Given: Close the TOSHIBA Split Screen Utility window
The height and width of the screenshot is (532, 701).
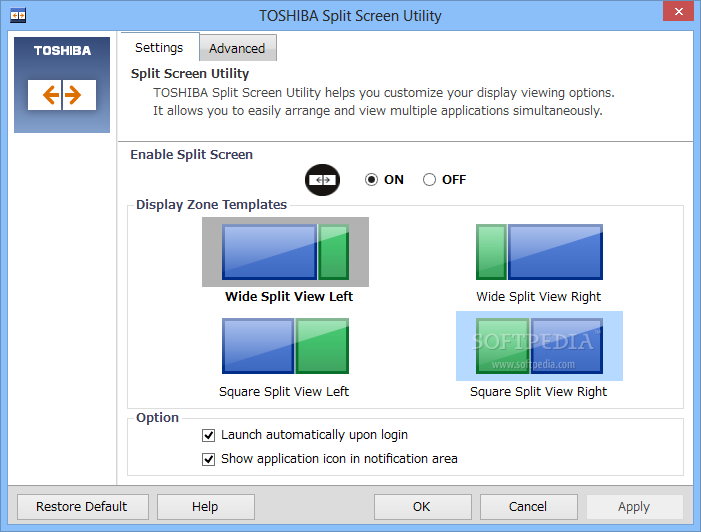Looking at the screenshot, I should click(678, 11).
